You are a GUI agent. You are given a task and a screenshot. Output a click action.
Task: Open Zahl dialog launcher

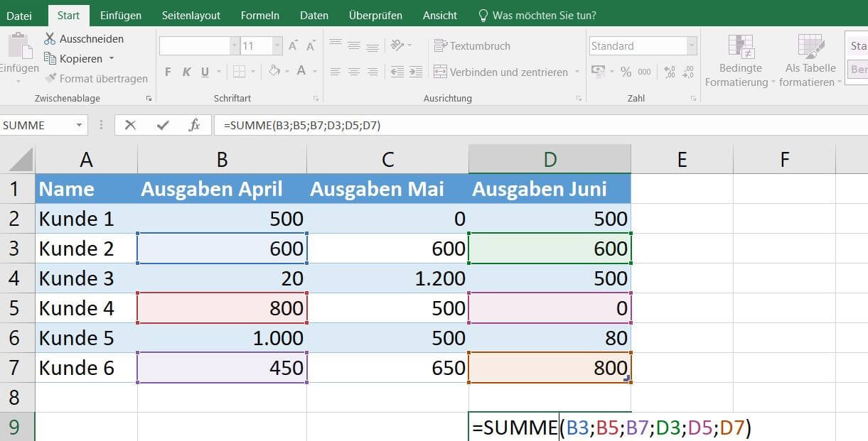click(x=695, y=99)
